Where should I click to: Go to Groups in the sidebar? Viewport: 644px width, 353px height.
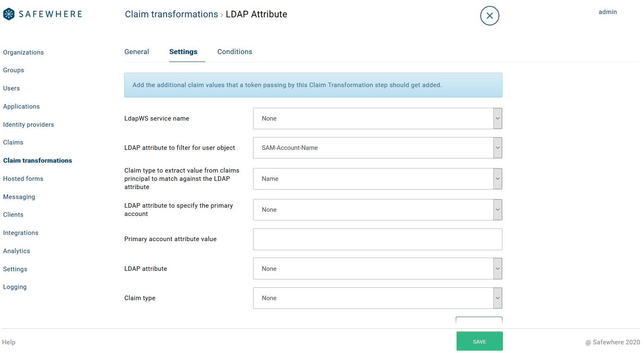point(14,70)
